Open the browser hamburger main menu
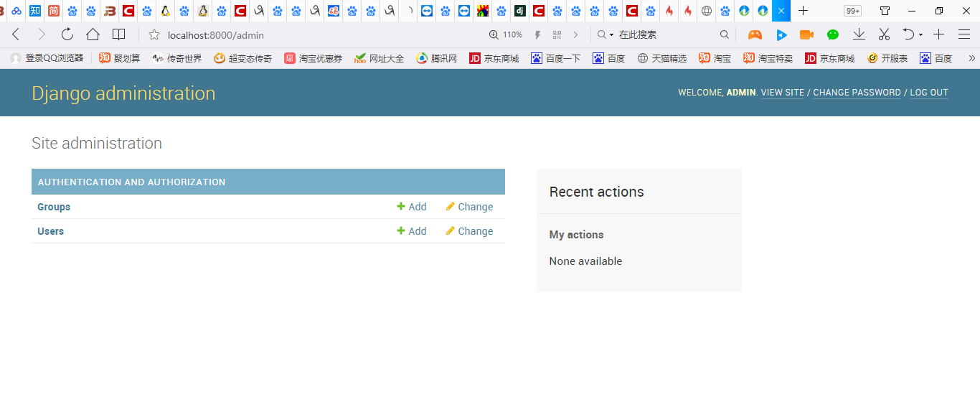This screenshot has width=980, height=420. (x=964, y=34)
